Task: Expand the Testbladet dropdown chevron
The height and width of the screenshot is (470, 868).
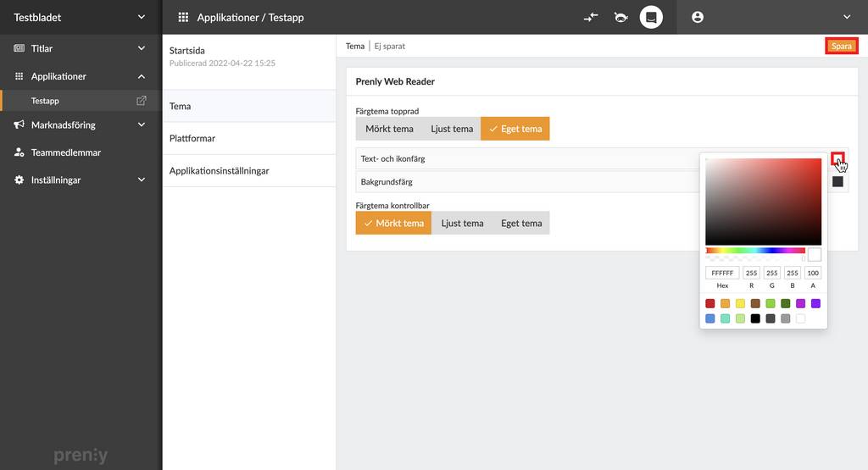Action: pos(142,17)
